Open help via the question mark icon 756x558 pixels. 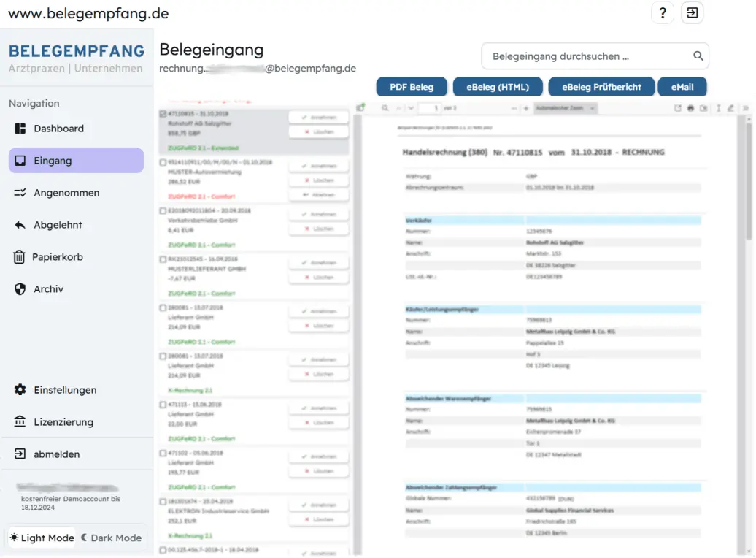click(x=663, y=13)
